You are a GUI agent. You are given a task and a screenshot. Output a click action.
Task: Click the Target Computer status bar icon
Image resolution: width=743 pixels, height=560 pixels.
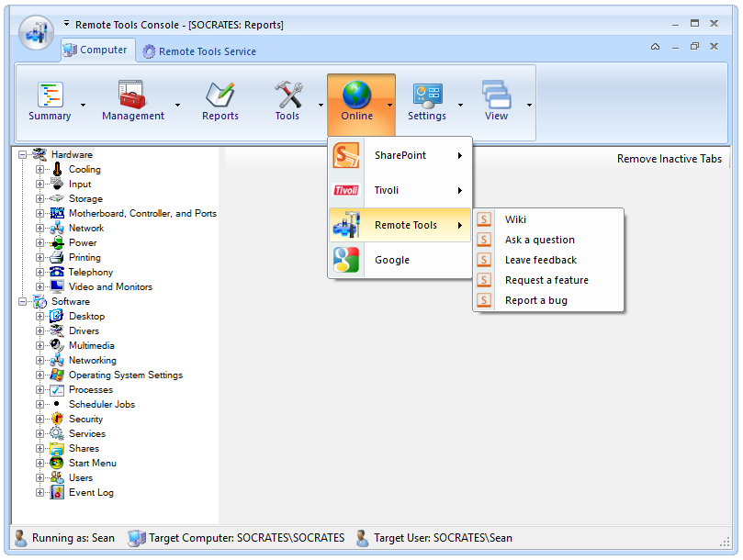[137, 538]
